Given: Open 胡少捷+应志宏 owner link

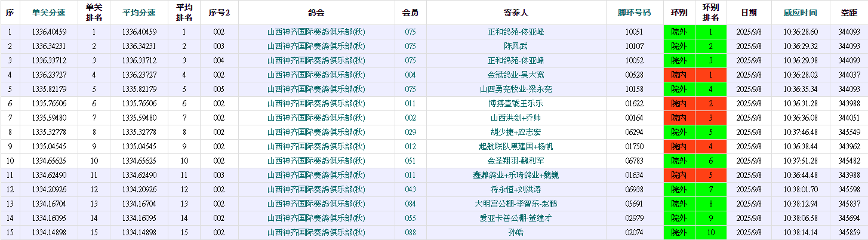Looking at the screenshot, I should pyautogui.click(x=516, y=132).
